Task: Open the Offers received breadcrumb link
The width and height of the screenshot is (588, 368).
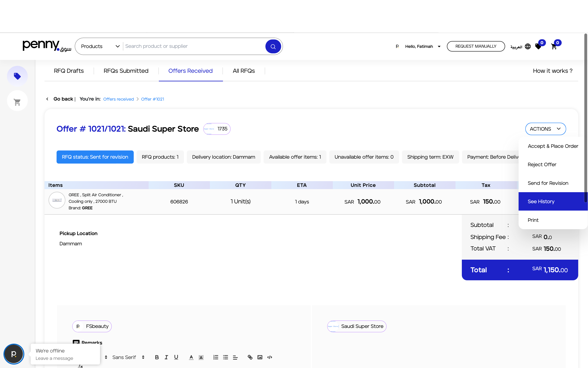Action: pyautogui.click(x=118, y=99)
